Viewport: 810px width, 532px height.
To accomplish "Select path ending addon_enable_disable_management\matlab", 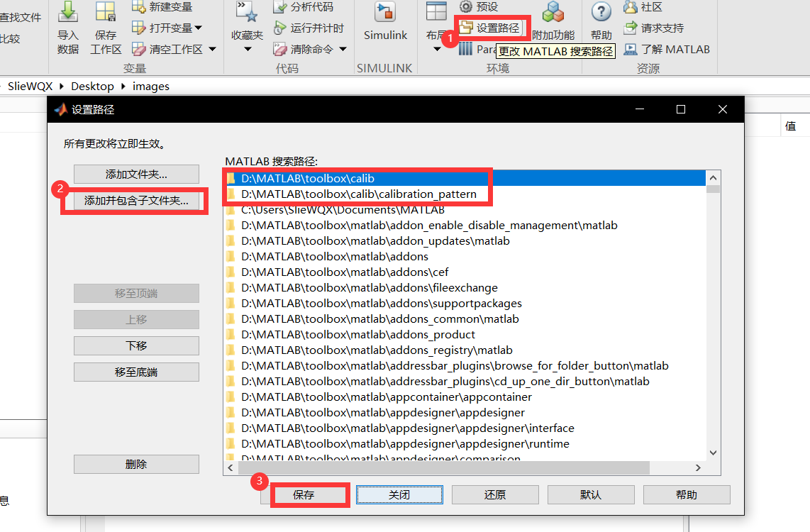I will pos(465,225).
